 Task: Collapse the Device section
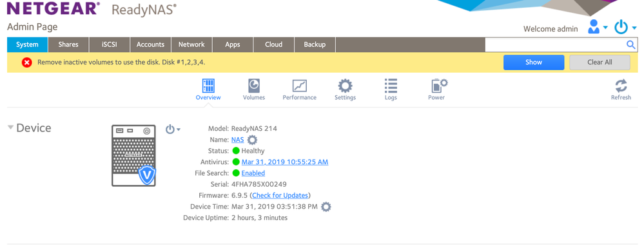(11, 128)
